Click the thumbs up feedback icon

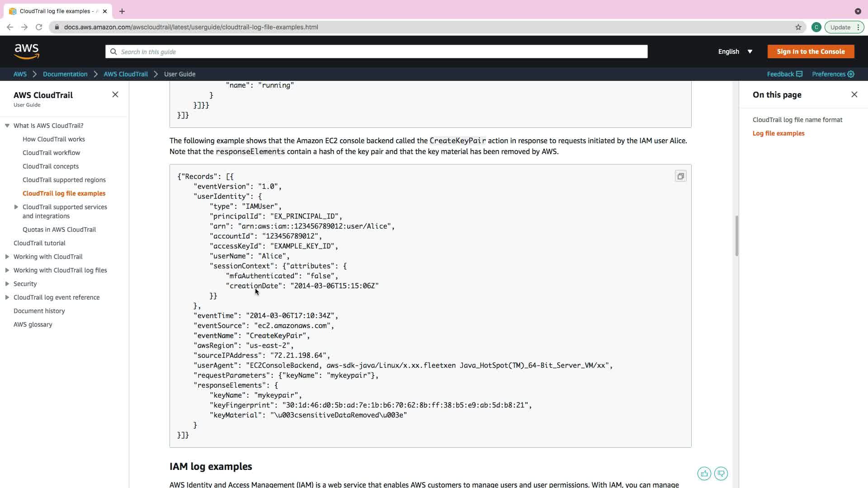(704, 474)
